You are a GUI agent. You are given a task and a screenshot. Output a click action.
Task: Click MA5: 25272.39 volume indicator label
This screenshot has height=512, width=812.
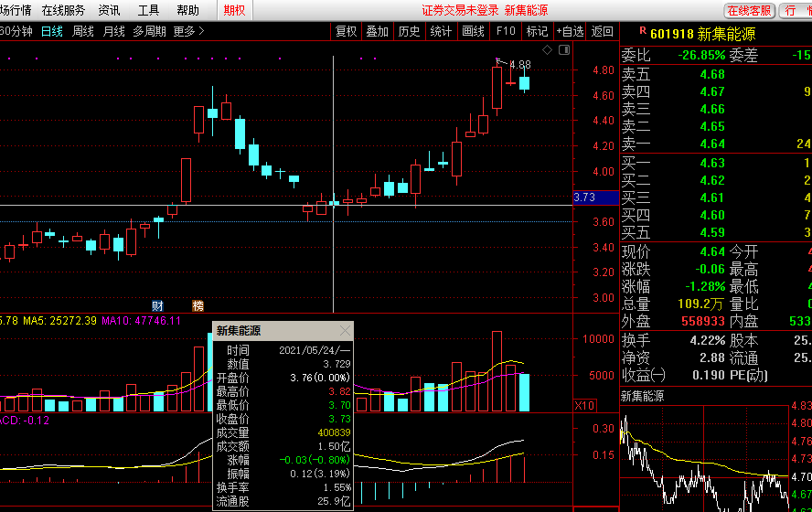(60, 321)
